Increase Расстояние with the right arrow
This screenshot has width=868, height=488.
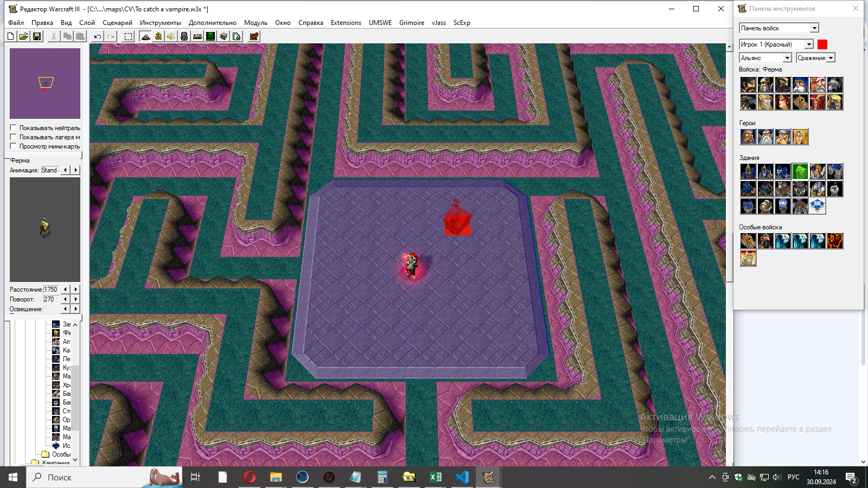tap(76, 290)
